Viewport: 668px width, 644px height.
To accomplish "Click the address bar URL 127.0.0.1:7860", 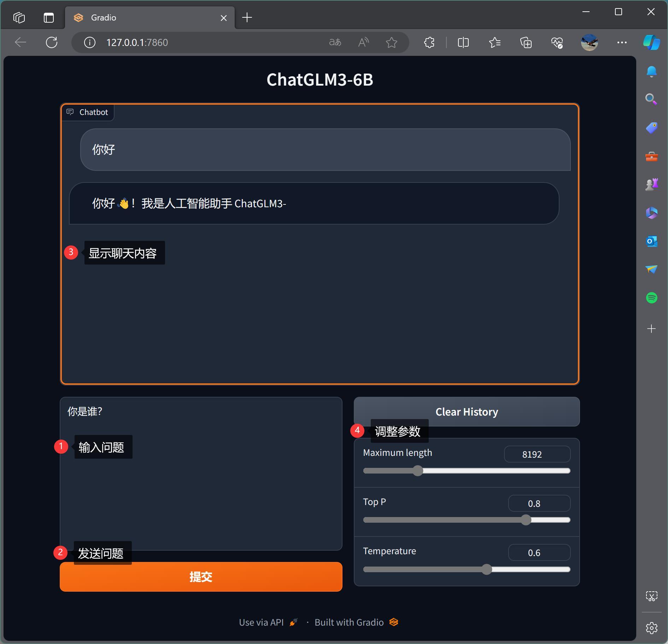I will (137, 42).
